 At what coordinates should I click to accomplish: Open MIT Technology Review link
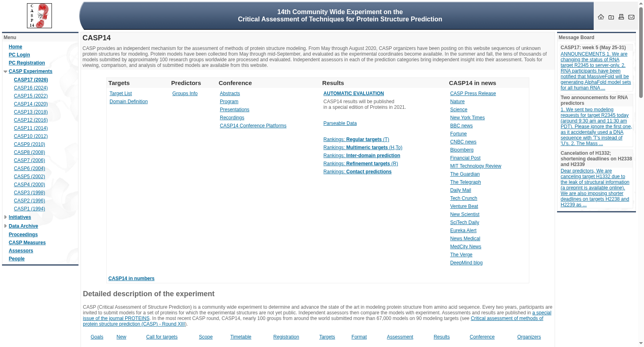[x=475, y=166]
